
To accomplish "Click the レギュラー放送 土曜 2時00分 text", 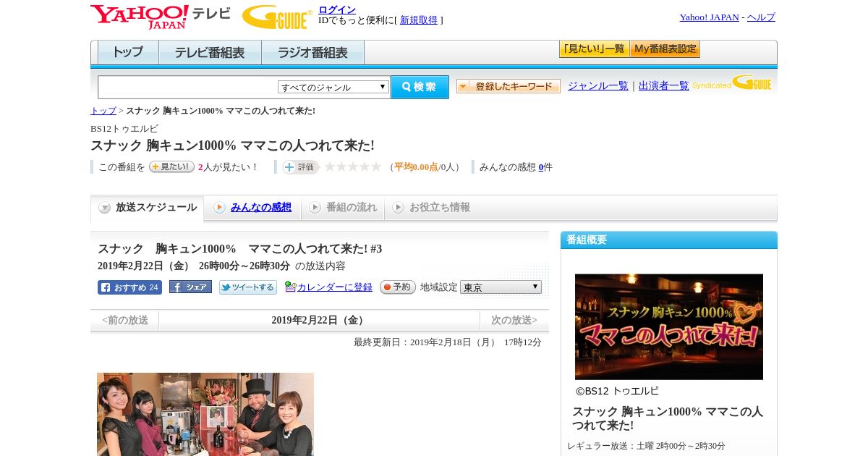I will (x=646, y=446).
